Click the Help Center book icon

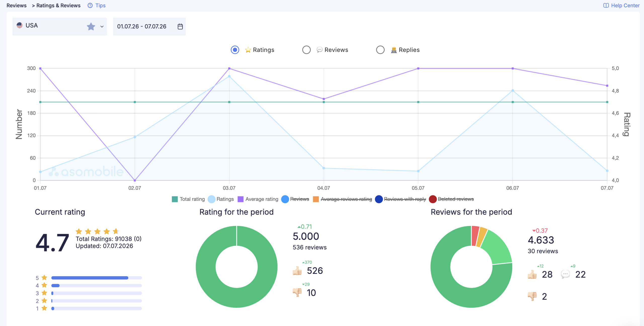click(606, 5)
